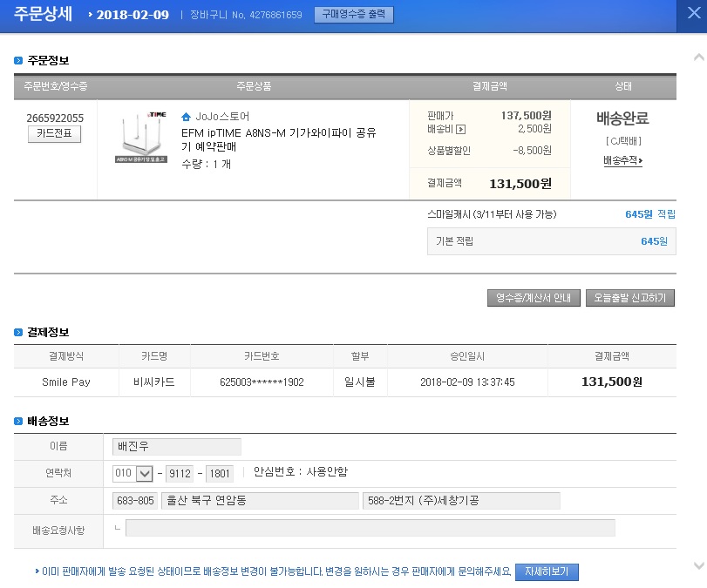
Task: Click the 배송정보 section bullet icon
Action: pyautogui.click(x=18, y=422)
